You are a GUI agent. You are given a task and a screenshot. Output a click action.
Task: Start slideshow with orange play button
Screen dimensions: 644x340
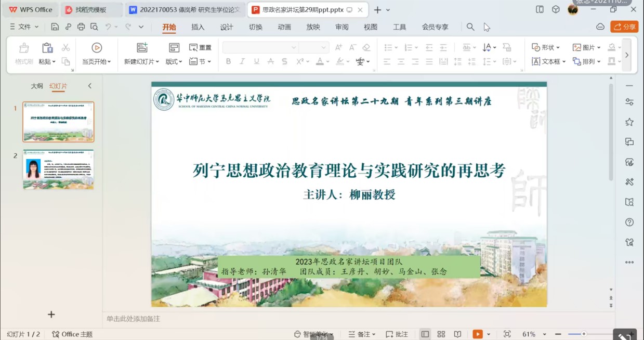pos(477,334)
